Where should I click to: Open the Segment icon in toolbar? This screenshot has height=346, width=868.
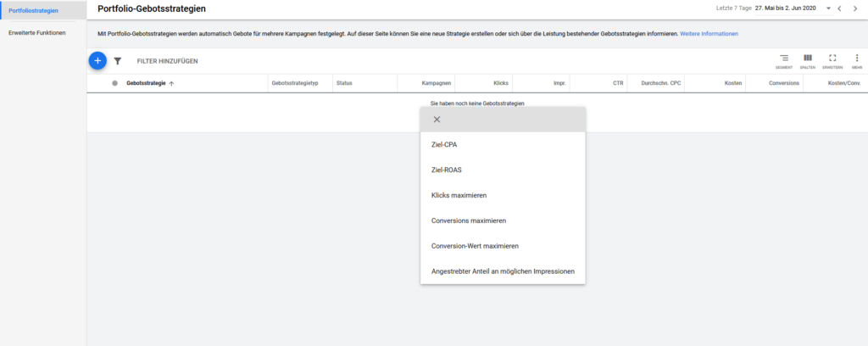click(783, 59)
